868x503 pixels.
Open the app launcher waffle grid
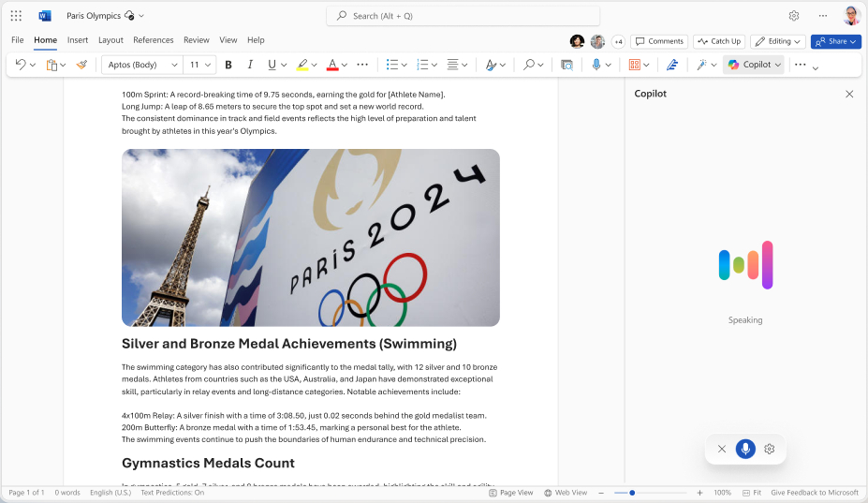point(16,16)
